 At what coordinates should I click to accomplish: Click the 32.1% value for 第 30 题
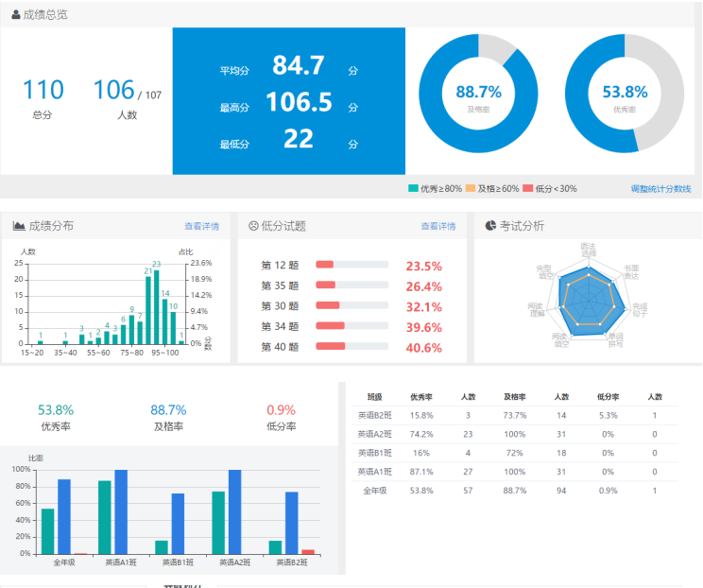point(423,307)
